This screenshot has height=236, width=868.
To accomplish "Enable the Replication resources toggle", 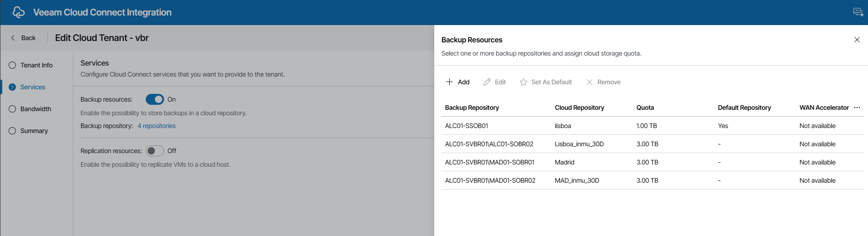I will [155, 151].
